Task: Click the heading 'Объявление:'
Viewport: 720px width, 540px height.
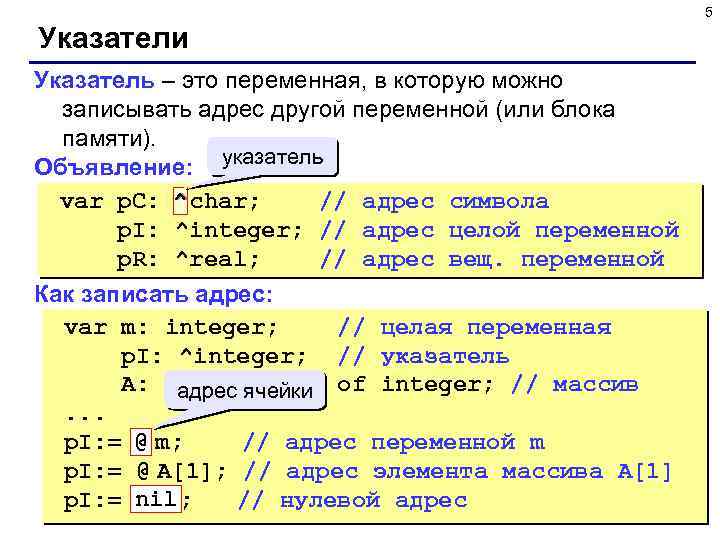Action: tap(113, 167)
